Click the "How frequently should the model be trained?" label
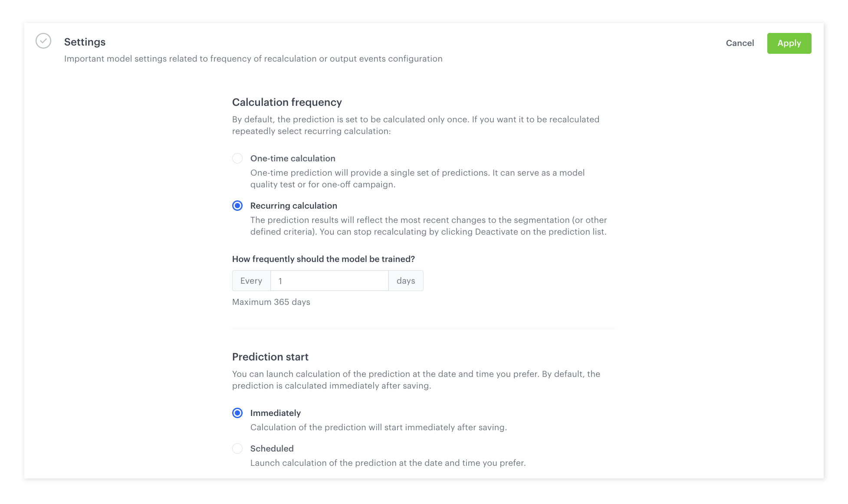 pos(323,259)
